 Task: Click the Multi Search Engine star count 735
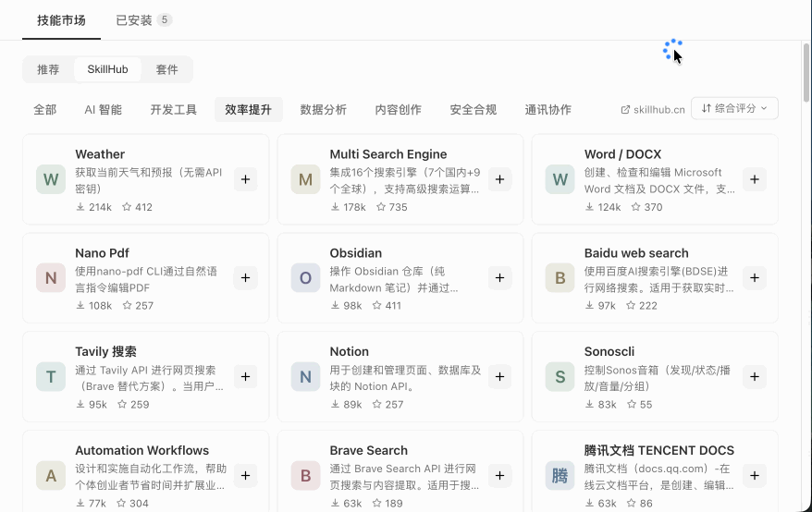[x=392, y=207]
